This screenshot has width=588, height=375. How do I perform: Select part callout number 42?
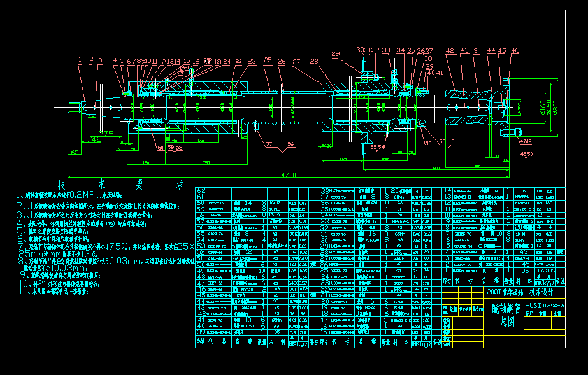coord(450,51)
